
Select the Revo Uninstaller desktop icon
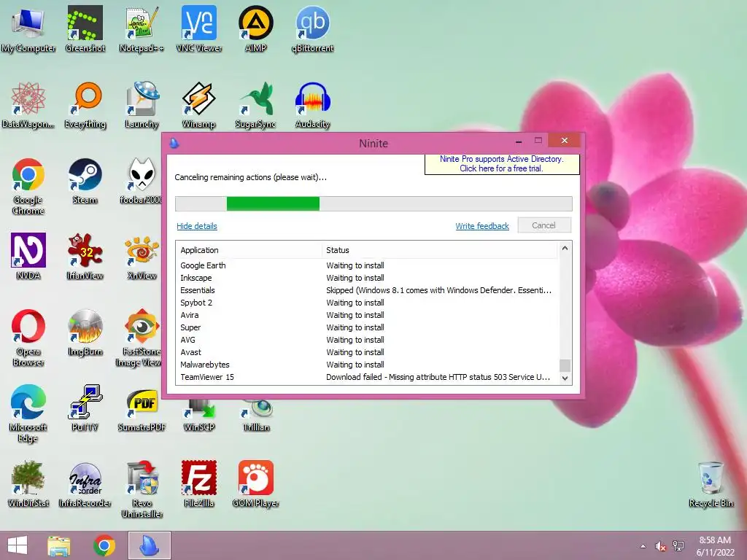(142, 489)
